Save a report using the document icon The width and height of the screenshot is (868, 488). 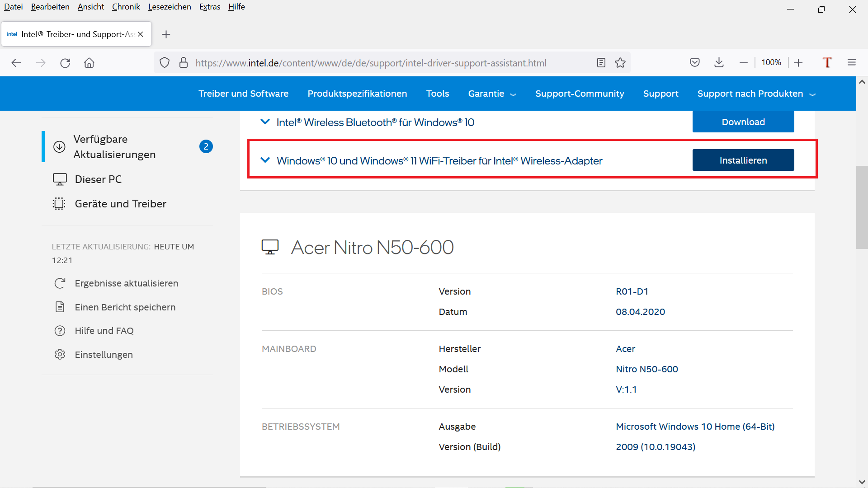[x=60, y=307]
